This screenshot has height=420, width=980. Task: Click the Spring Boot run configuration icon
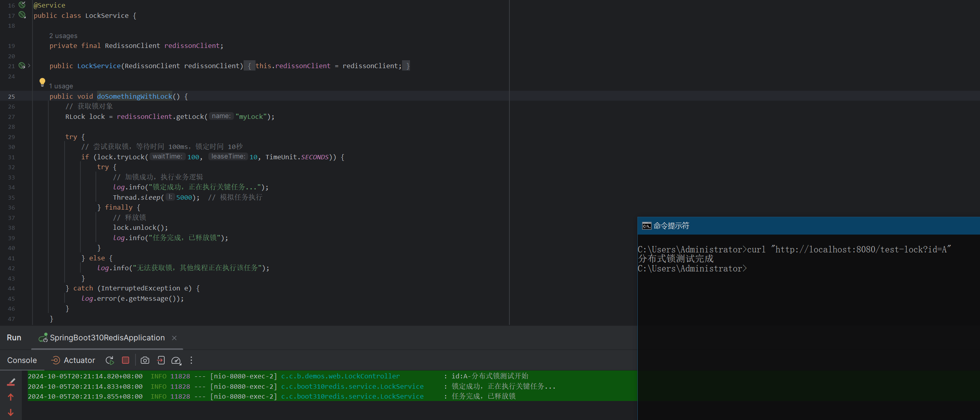tap(43, 338)
